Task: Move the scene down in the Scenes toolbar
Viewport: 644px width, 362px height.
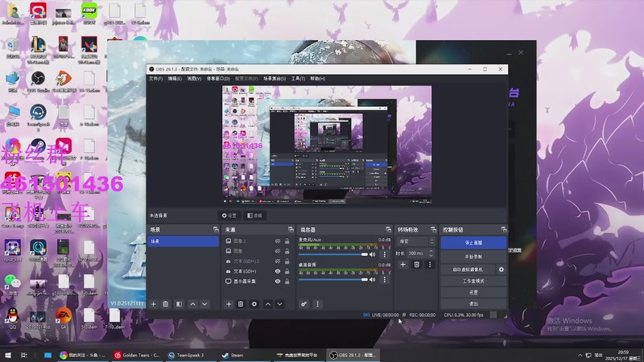Action: [204, 304]
